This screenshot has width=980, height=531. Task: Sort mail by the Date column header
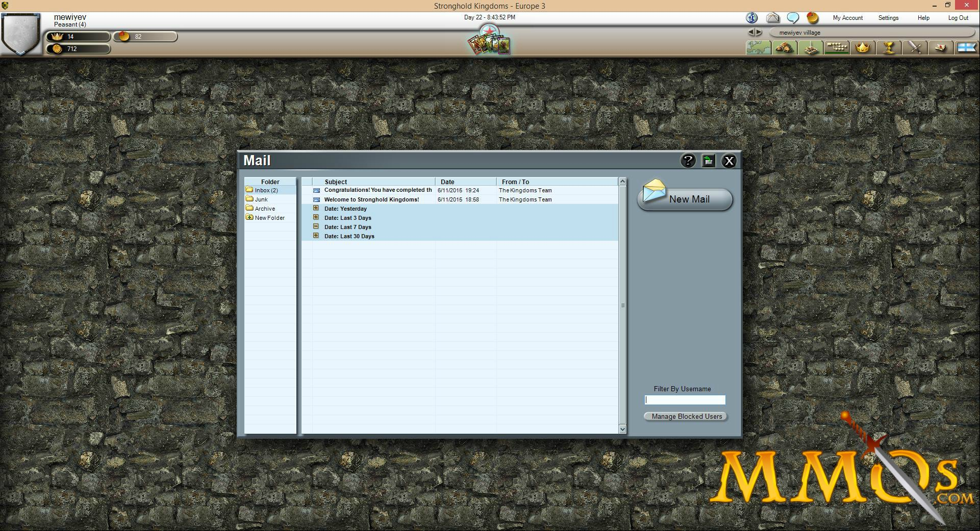[x=466, y=182]
